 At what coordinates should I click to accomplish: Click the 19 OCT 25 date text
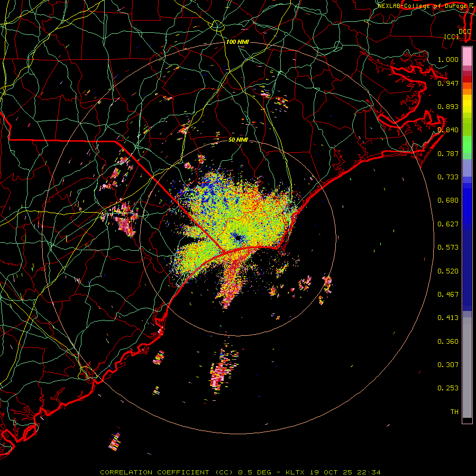click(x=331, y=472)
